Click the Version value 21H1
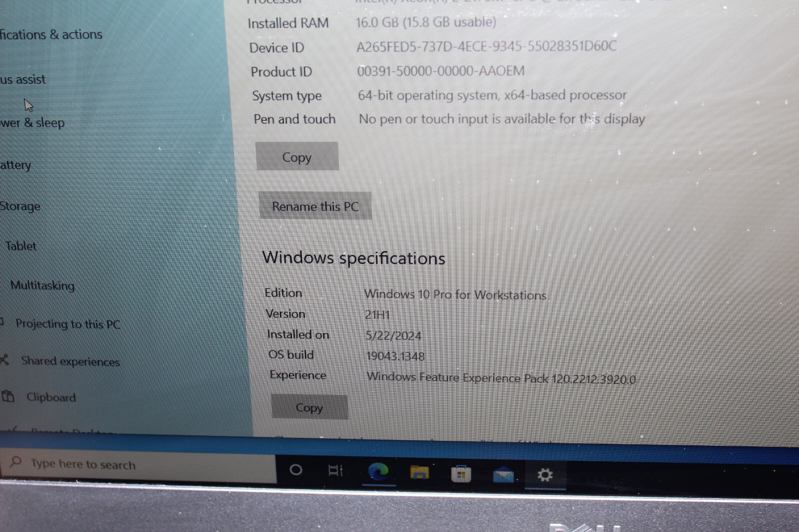 pyautogui.click(x=378, y=315)
